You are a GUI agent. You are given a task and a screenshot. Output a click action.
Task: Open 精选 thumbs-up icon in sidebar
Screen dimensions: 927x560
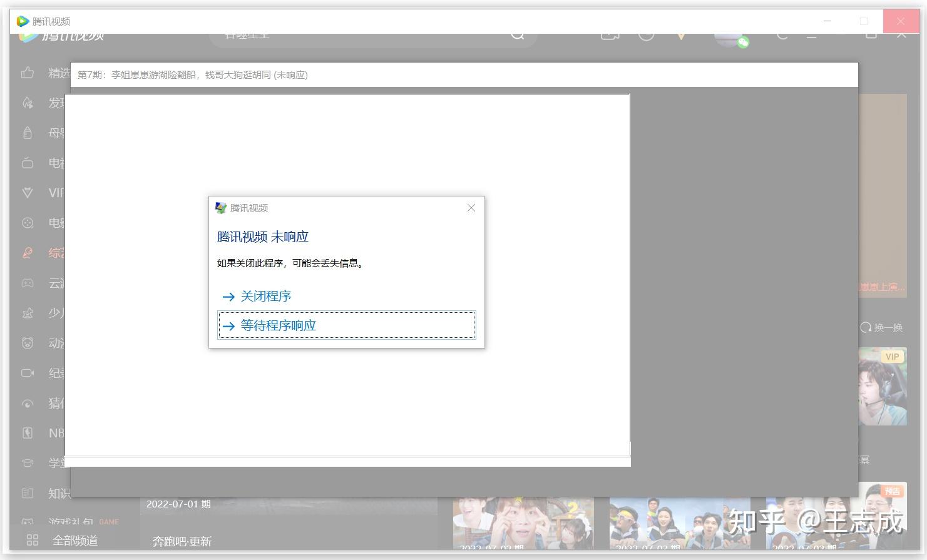click(28, 73)
